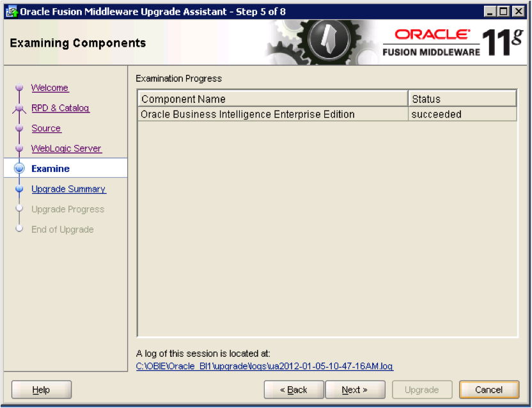Image resolution: width=532 pixels, height=408 pixels.
Task: Click the Welcome step bullet icon
Action: 19,88
